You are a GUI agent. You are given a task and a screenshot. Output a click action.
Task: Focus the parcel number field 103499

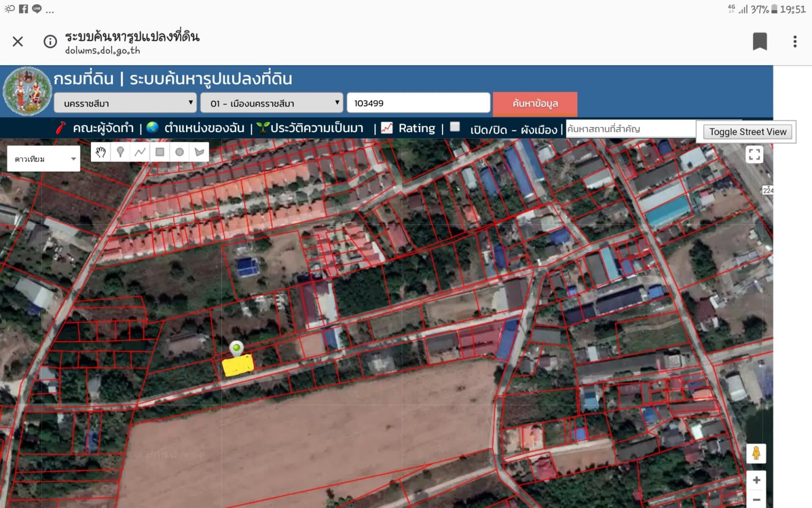(418, 103)
